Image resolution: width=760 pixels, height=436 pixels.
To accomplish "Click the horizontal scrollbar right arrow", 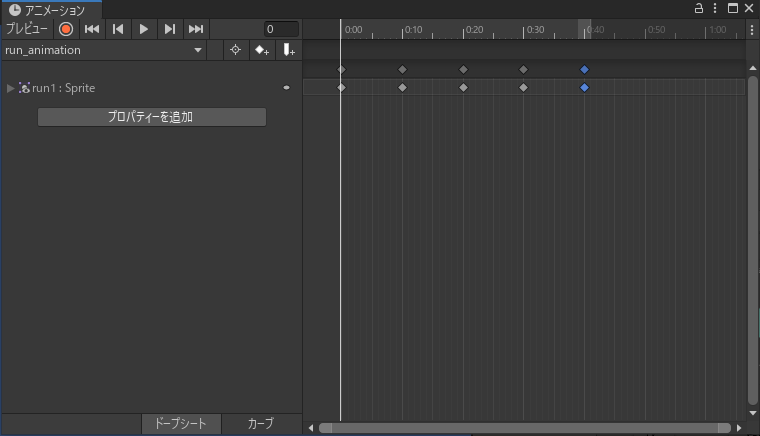I will 739,428.
